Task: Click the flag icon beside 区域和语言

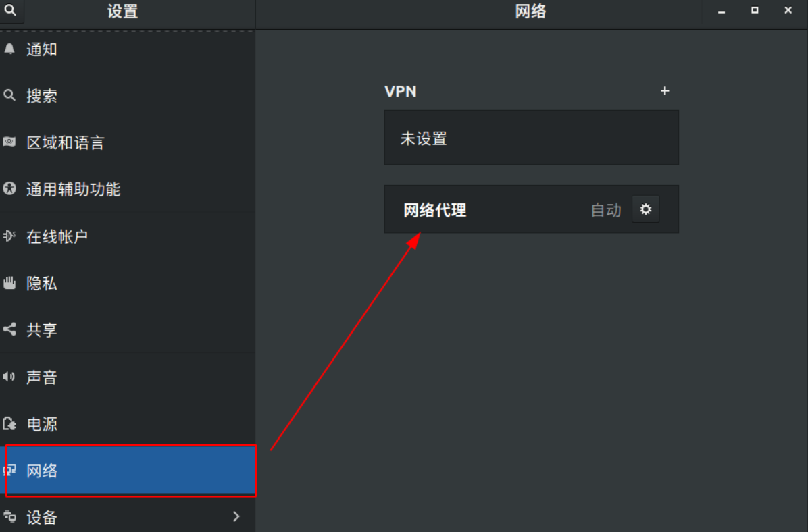Action: [x=9, y=142]
